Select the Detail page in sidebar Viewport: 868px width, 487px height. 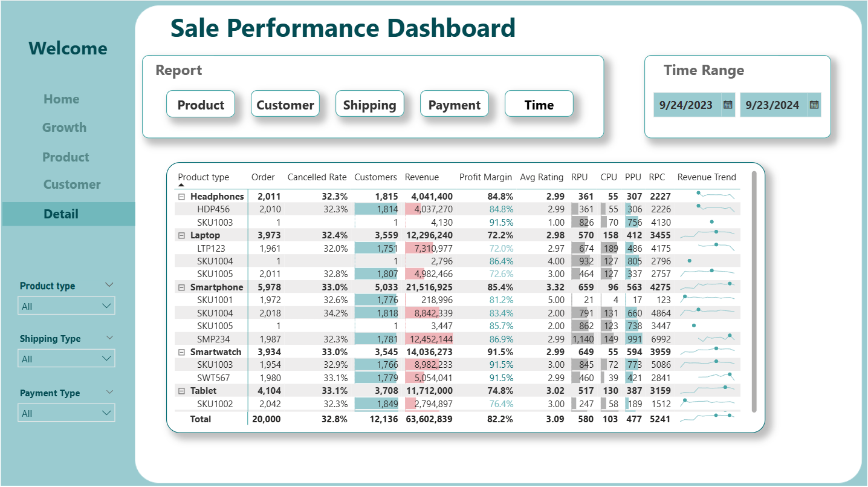pos(61,214)
